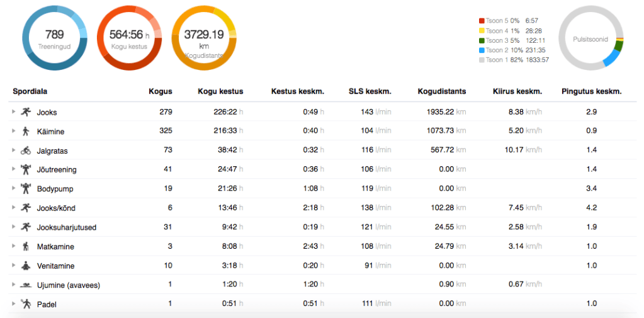Viewport: 644px width, 318px height.
Task: Sort by Kogu kestus column header
Action: pos(220,91)
